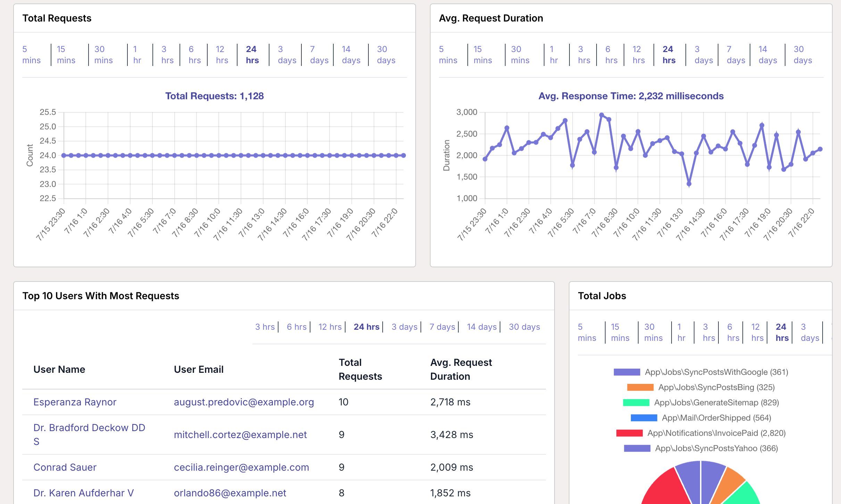Filter Top 10 Users by 6 hrs
The image size is (841, 504).
tap(297, 327)
